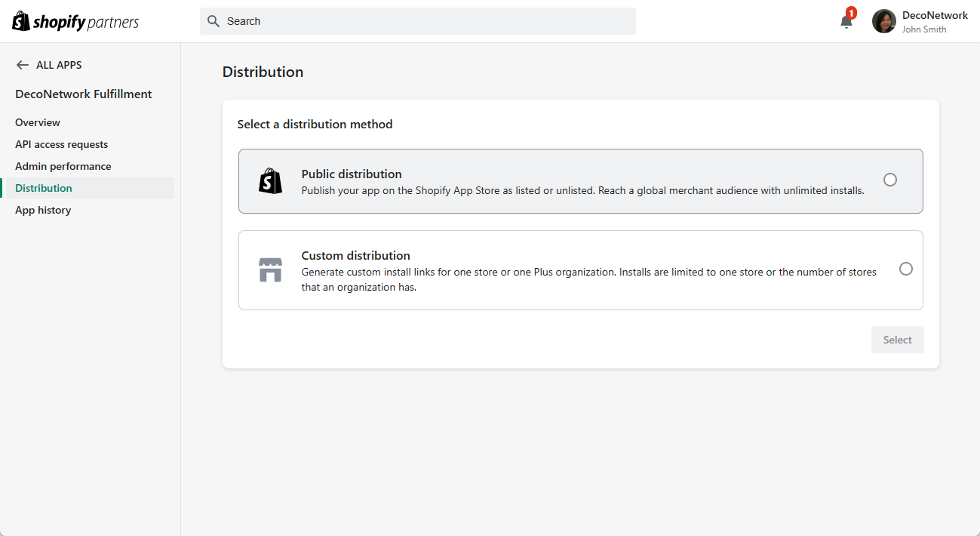Click the DecoNetwork Fulfillment app title
The image size is (980, 536).
click(84, 94)
